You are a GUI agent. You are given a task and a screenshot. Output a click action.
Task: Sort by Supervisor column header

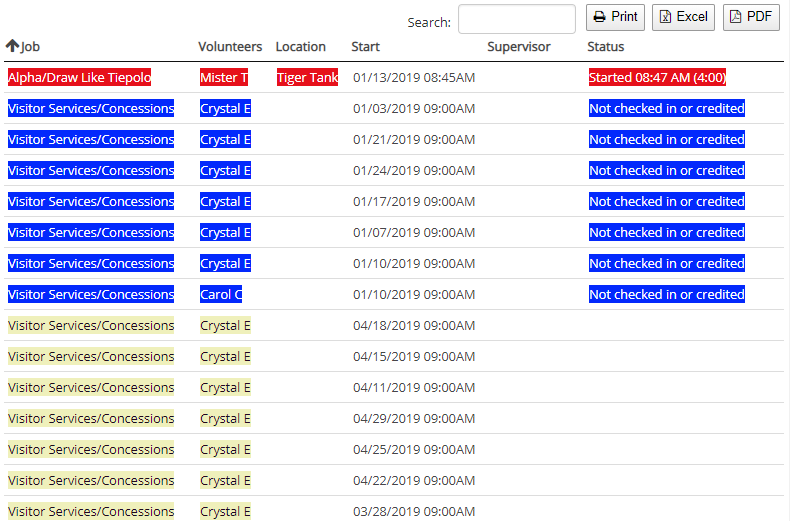coord(518,47)
